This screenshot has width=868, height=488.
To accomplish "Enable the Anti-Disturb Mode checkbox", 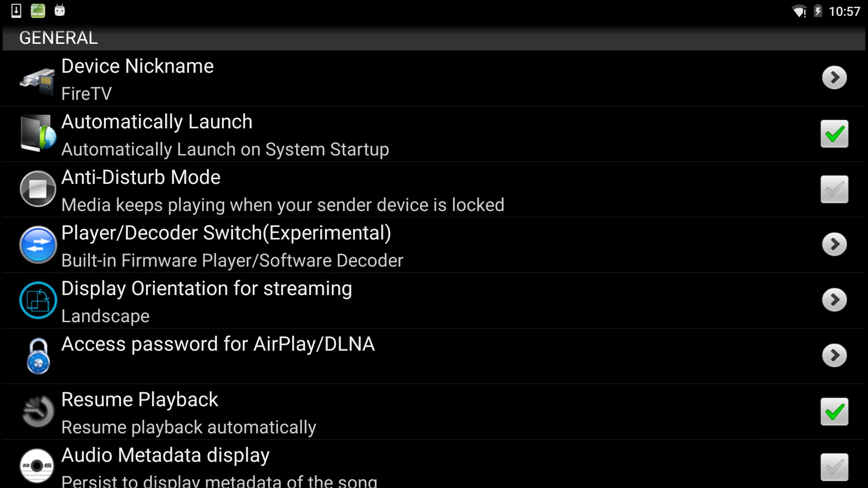I will click(x=834, y=189).
